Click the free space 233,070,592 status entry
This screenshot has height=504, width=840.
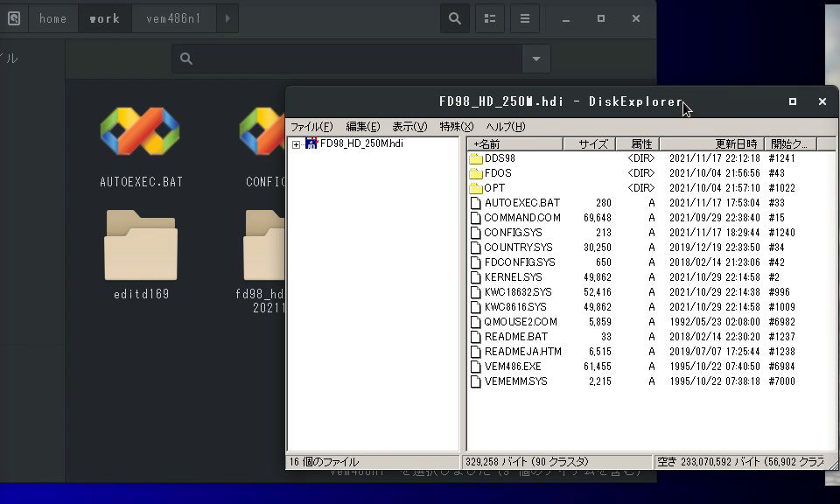tap(740, 462)
